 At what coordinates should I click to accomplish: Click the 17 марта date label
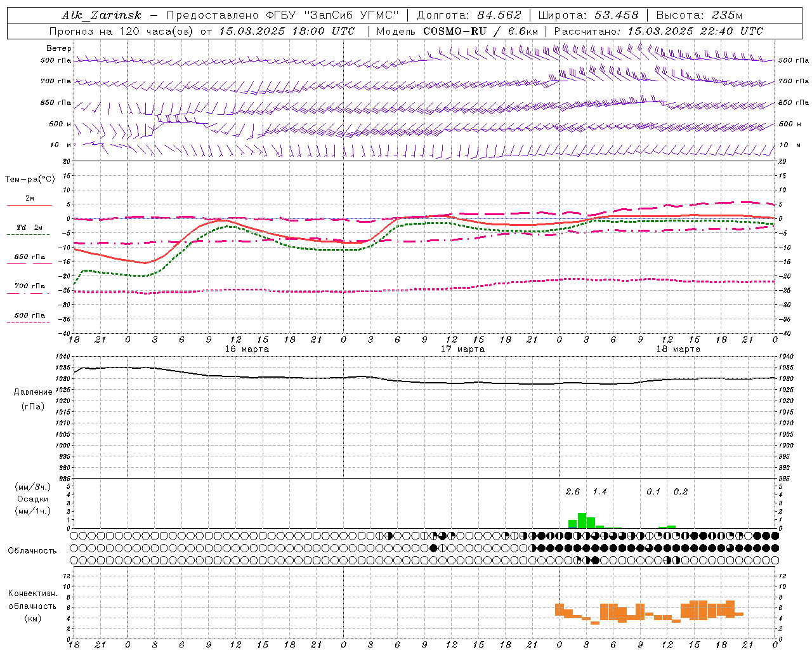click(x=462, y=349)
